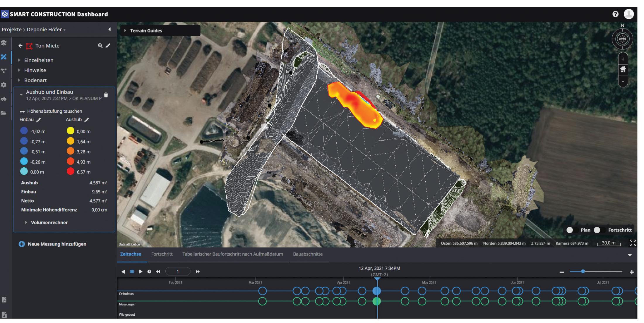
Task: Click map home view icon
Action: (623, 70)
